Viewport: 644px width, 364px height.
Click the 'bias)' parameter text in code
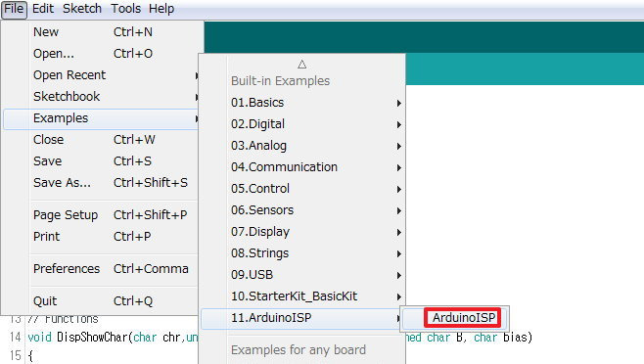coord(518,338)
